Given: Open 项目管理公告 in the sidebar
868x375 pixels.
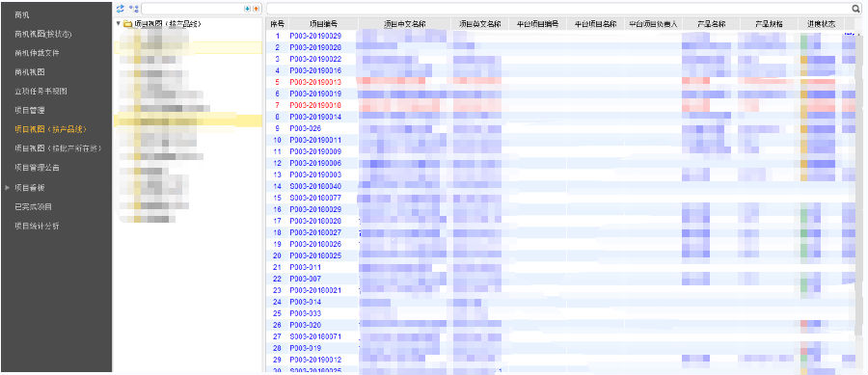Looking at the screenshot, I should click(37, 167).
